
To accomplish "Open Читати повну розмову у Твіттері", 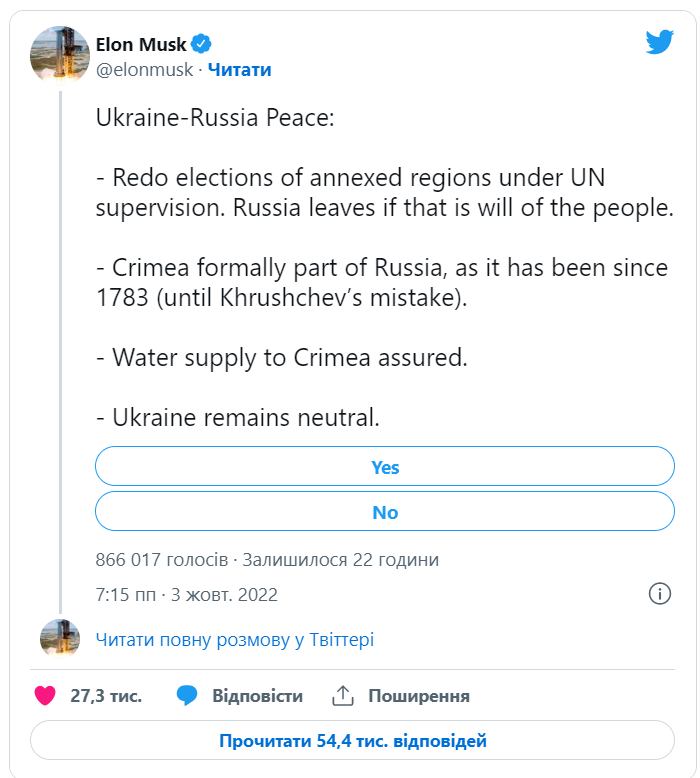I will 235,640.
